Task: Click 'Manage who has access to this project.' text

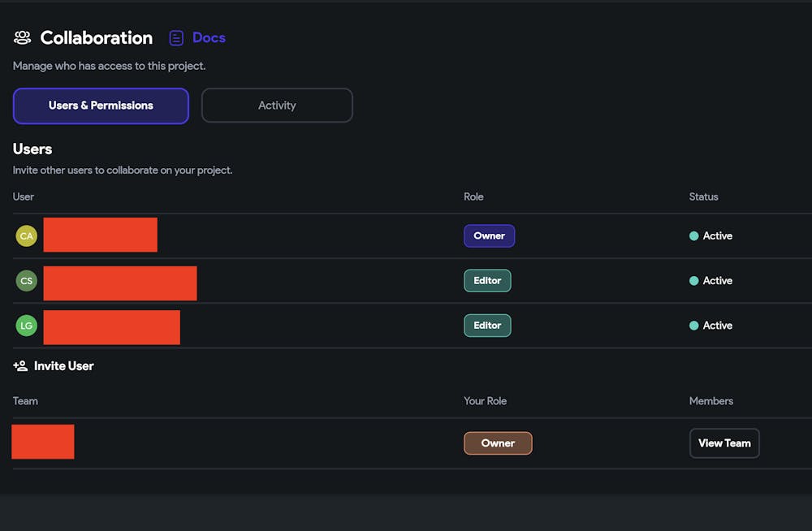Action: [110, 66]
